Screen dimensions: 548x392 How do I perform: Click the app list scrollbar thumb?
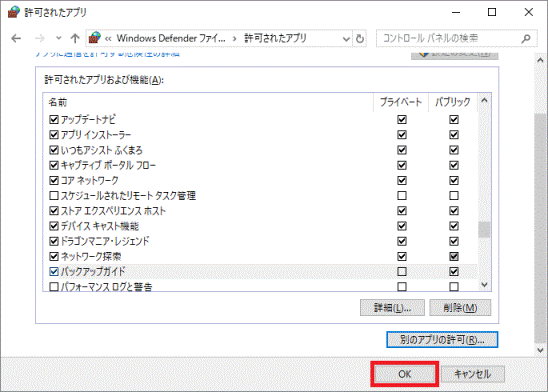(484, 230)
